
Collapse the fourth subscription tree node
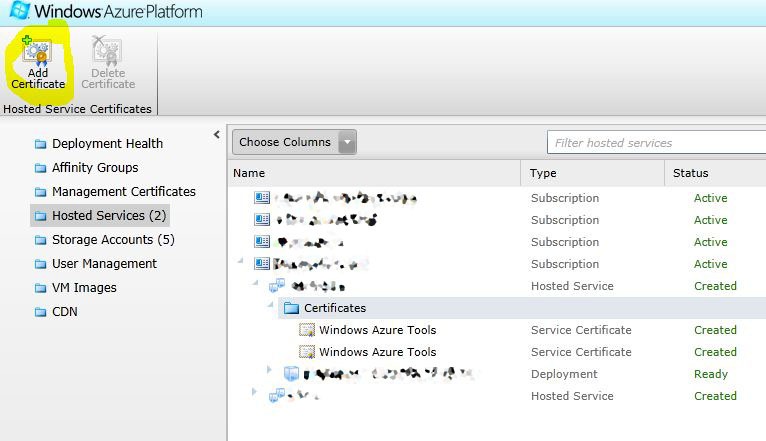[x=240, y=261]
